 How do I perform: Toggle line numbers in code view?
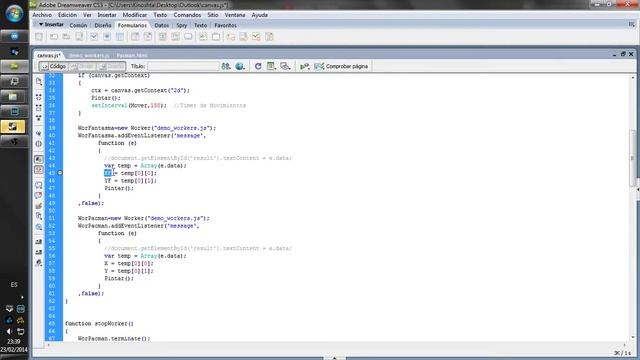(x=39, y=159)
